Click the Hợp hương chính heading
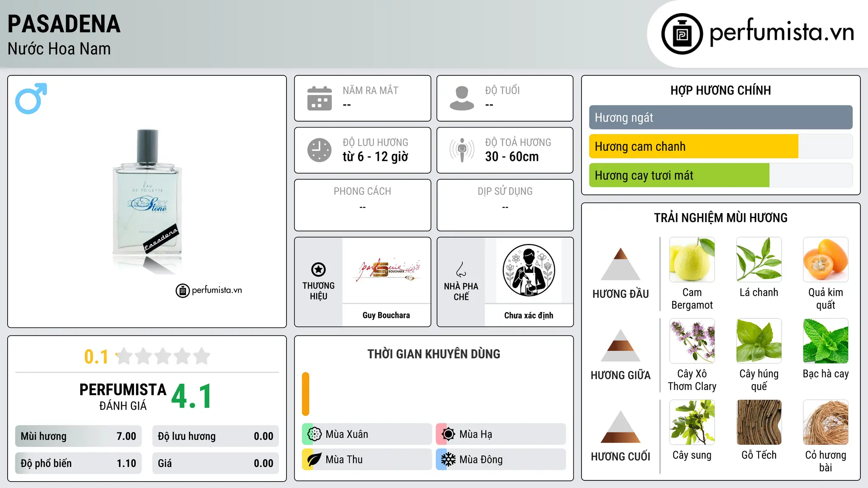This screenshot has width=868, height=488. click(721, 90)
